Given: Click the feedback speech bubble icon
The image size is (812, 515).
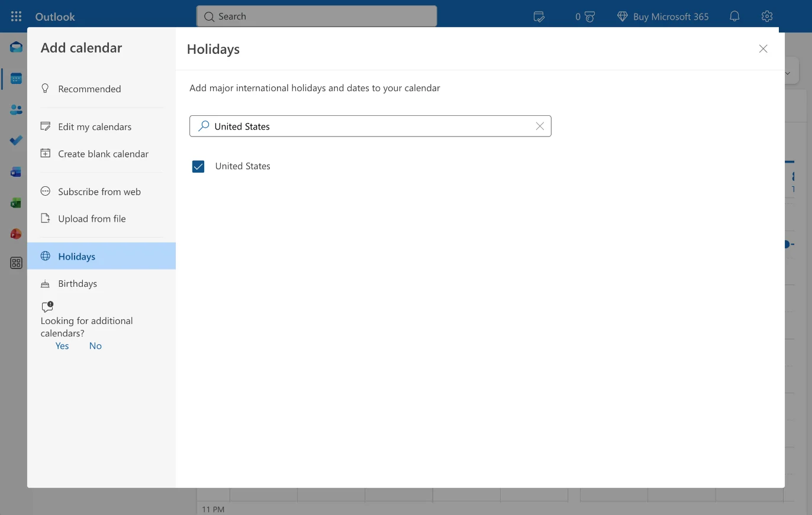Looking at the screenshot, I should pyautogui.click(x=47, y=307).
